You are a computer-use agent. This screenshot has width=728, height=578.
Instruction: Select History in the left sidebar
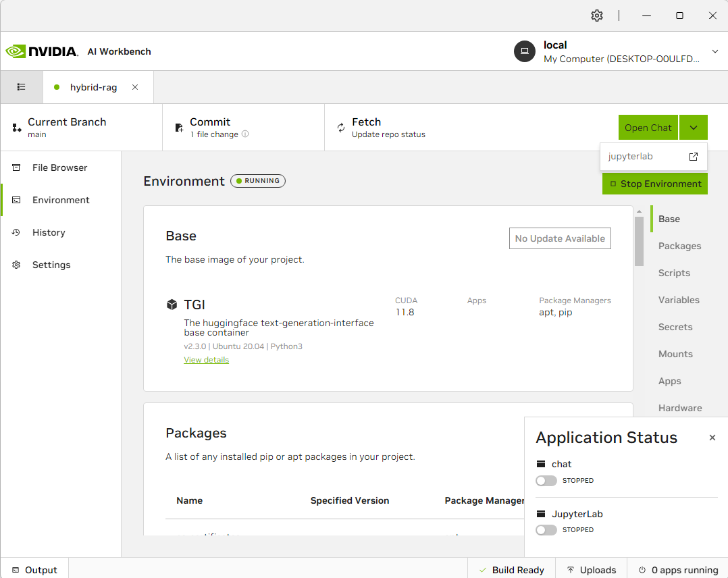[x=49, y=232]
